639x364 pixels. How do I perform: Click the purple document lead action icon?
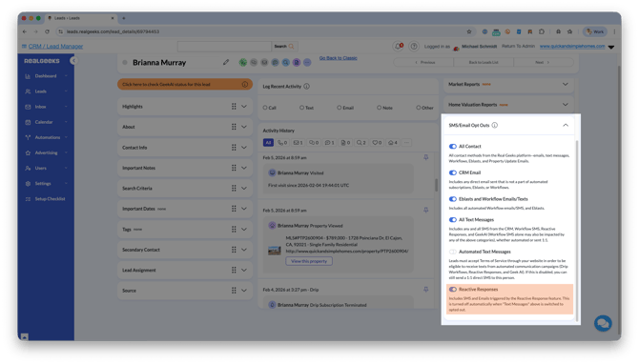pyautogui.click(x=297, y=62)
